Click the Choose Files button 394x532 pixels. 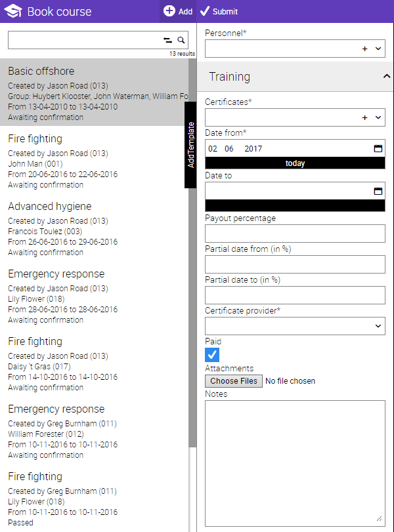(234, 380)
